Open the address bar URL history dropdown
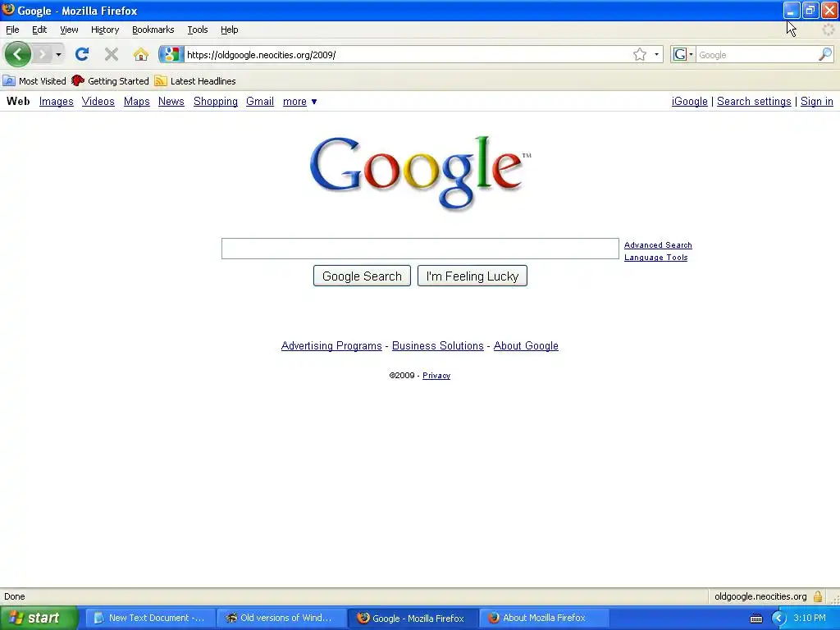 point(656,54)
